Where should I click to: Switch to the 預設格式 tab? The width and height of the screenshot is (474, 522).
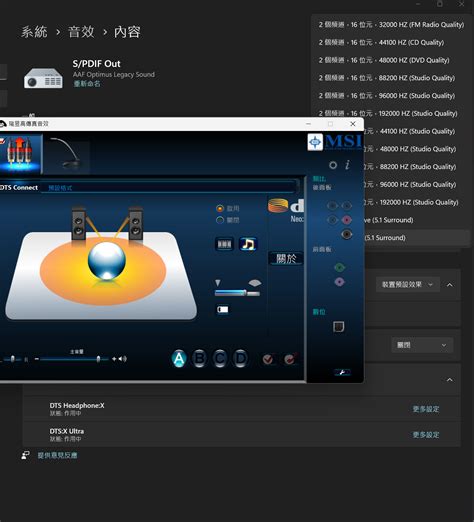60,188
